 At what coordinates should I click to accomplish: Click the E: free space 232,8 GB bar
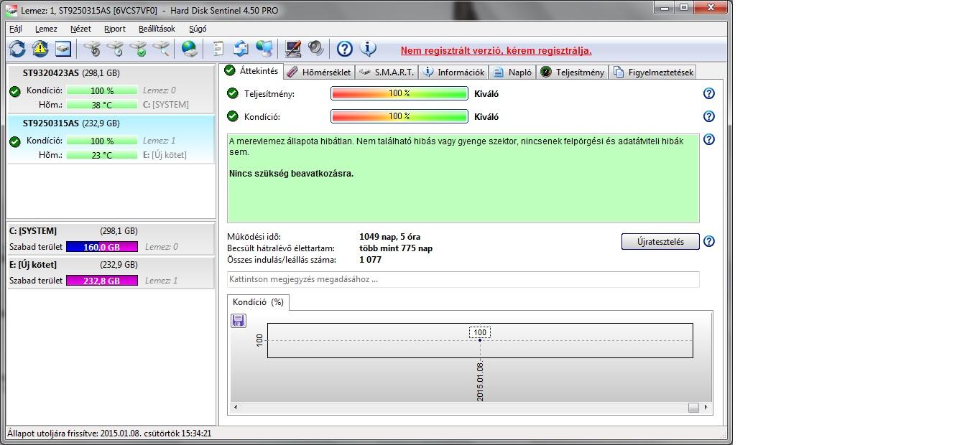pyautogui.click(x=102, y=281)
